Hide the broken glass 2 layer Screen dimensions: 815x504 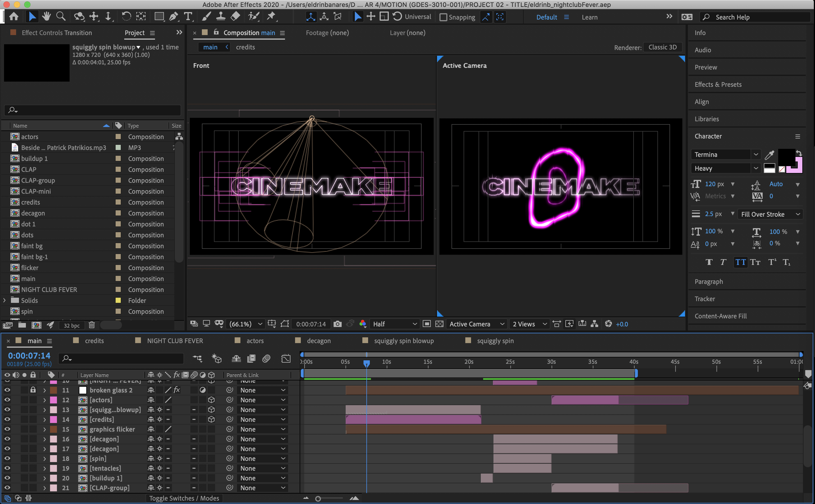(x=7, y=390)
